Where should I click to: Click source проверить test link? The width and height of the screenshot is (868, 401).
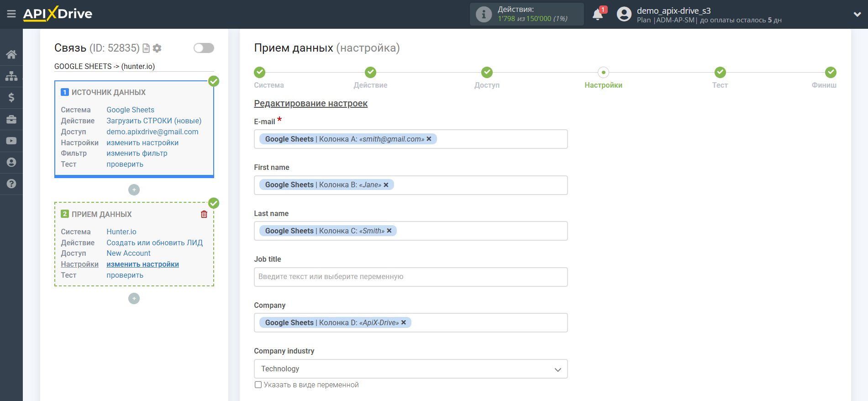pos(125,164)
